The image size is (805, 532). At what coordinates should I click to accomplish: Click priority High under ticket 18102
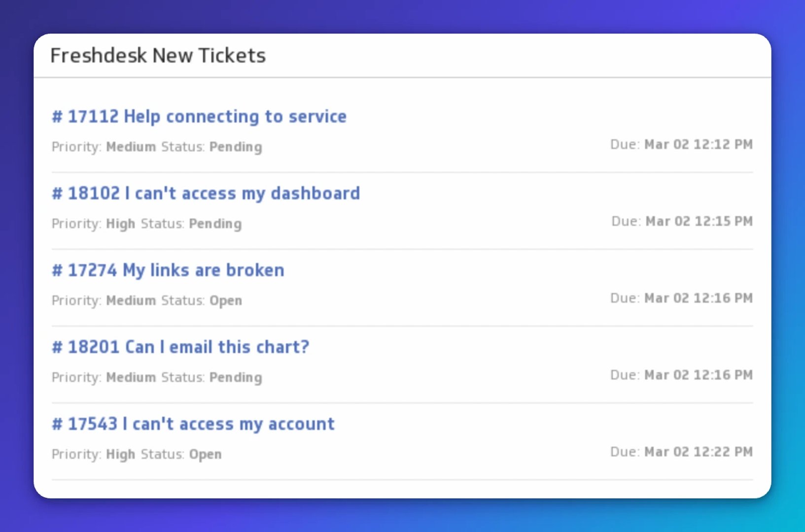121,224
